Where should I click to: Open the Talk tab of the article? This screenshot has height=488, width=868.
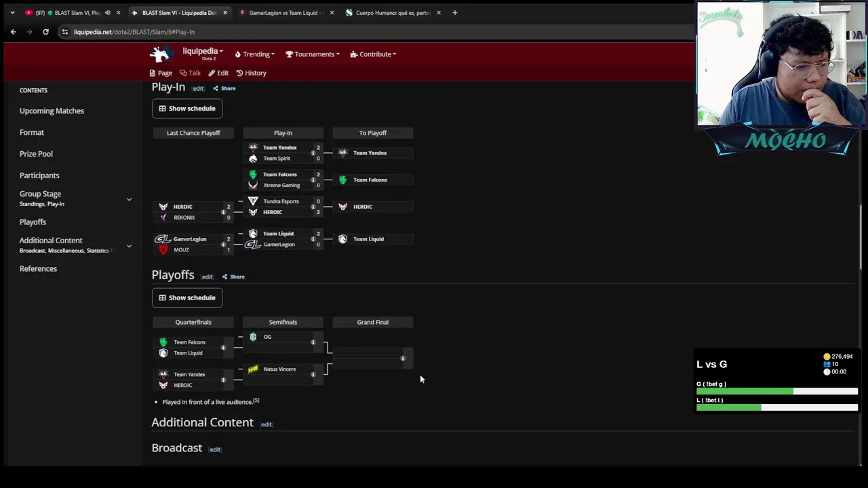(x=190, y=73)
